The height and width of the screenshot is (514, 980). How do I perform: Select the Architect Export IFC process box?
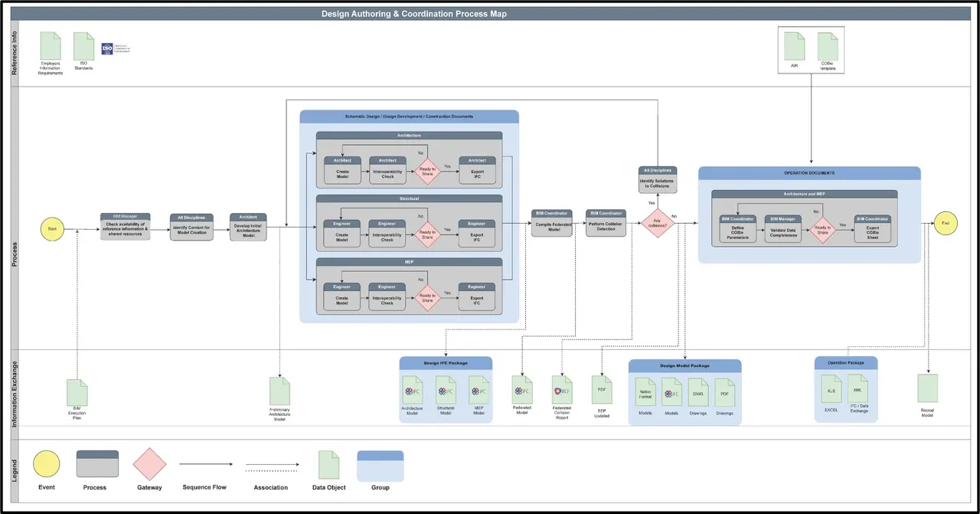click(x=477, y=170)
